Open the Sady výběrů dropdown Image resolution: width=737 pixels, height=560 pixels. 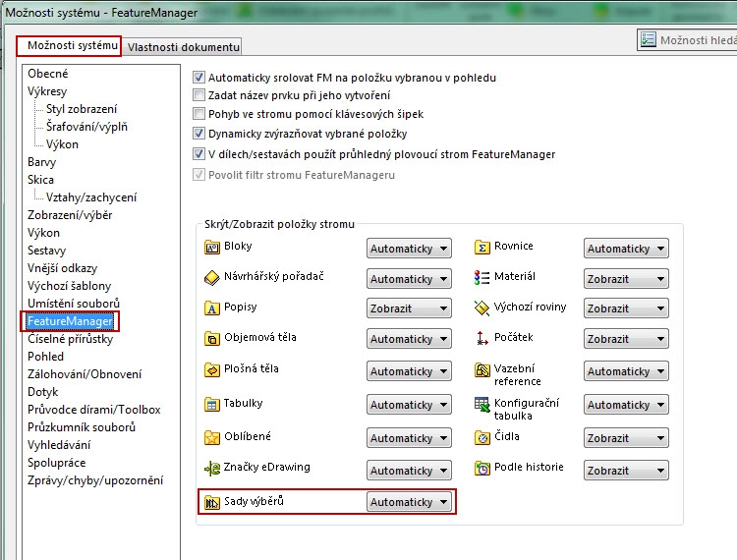[409, 502]
